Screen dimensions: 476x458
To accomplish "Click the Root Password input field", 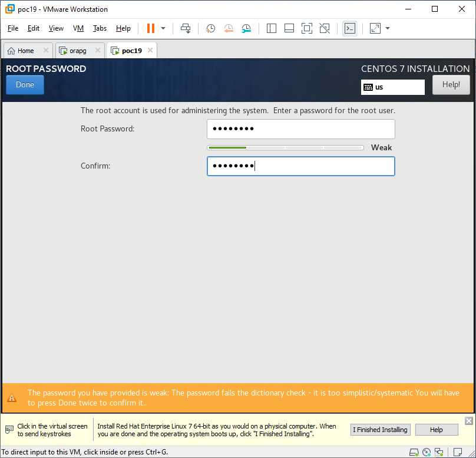I will [x=301, y=128].
